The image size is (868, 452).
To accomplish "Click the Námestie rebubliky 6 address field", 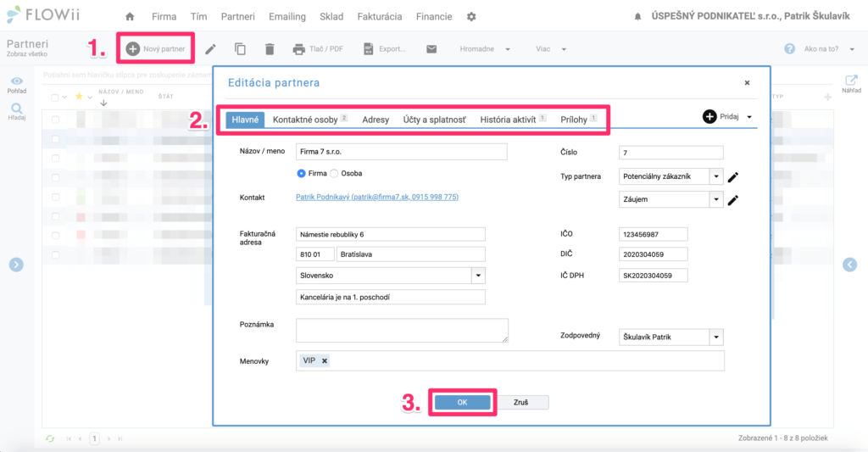I will (x=390, y=234).
